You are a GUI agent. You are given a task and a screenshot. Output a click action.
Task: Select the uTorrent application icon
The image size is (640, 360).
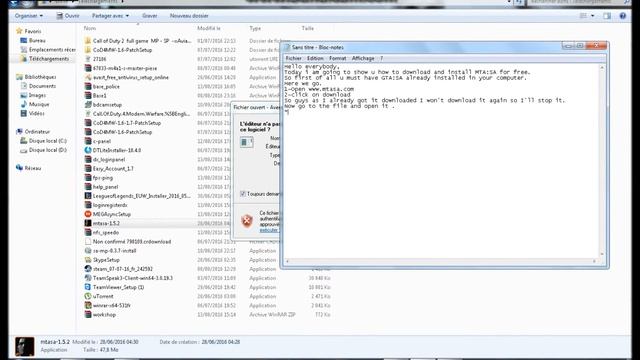click(x=88, y=296)
